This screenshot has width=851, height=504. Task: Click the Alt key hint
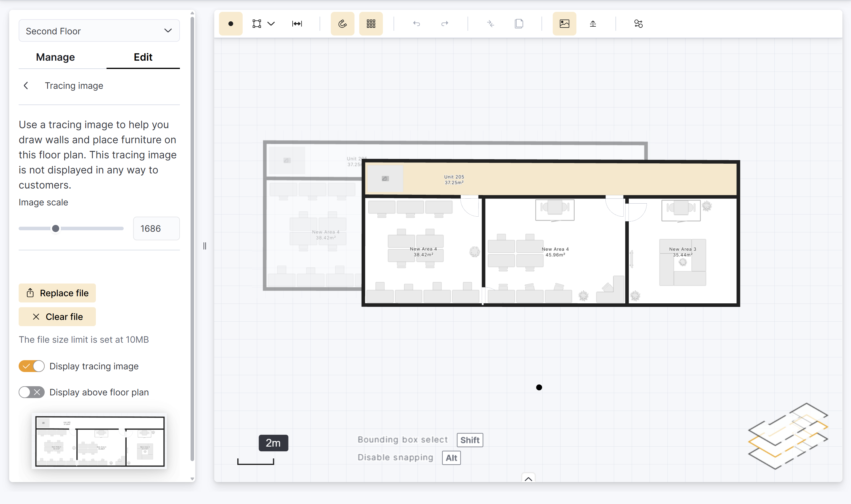452,458
